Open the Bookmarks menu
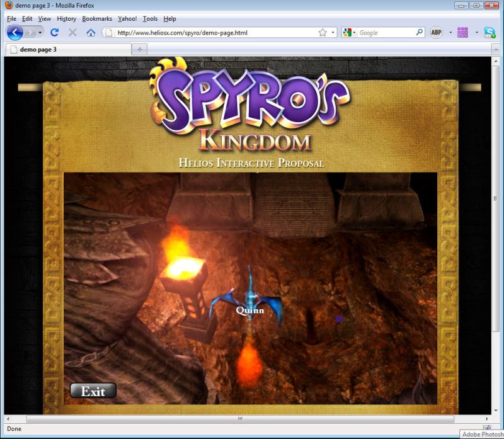Viewport: 504px width, 439px height. 97,19
